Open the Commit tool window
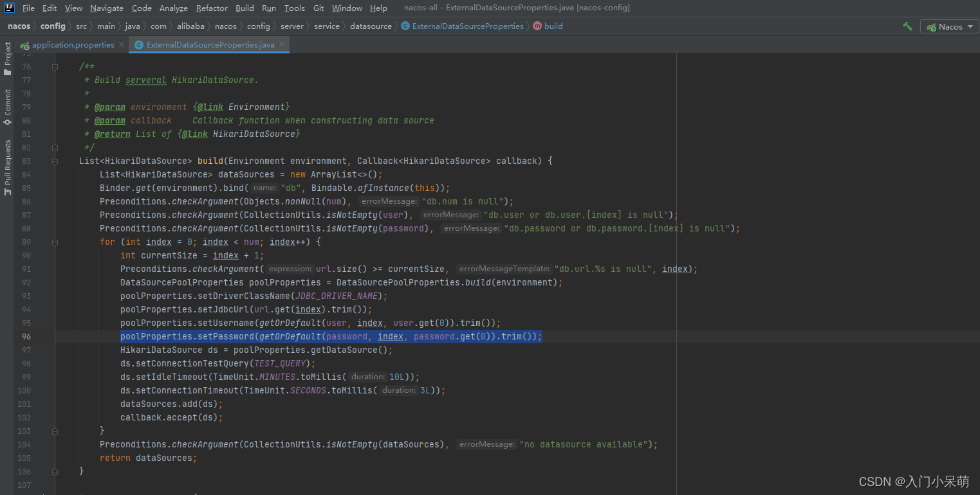The image size is (980, 495). 8,107
